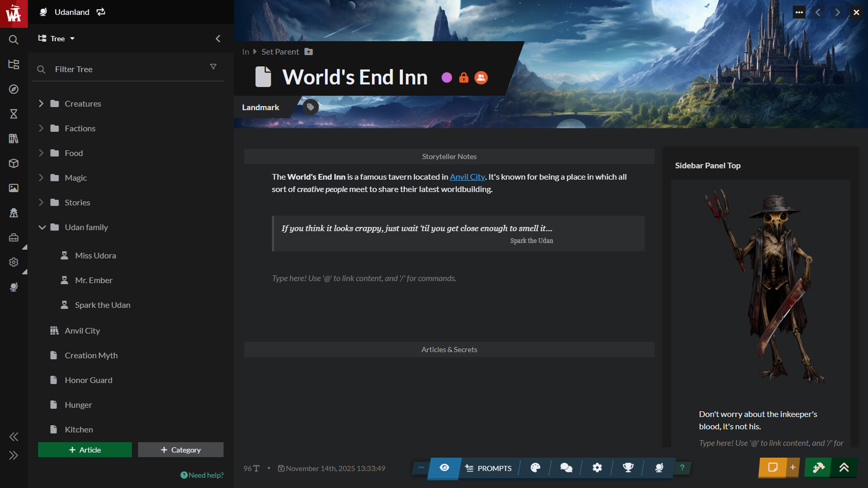Open the gear settings icon in sidebar

tap(14, 262)
